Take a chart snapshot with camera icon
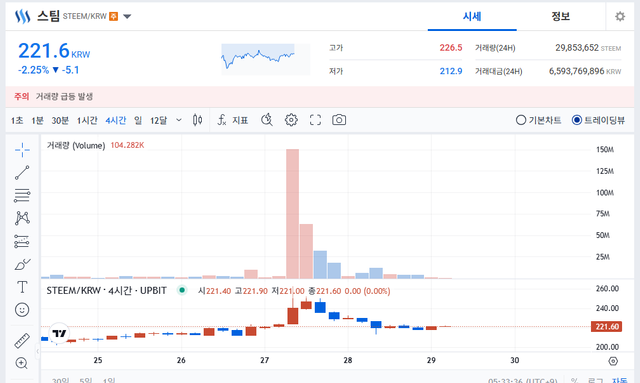 pos(339,120)
